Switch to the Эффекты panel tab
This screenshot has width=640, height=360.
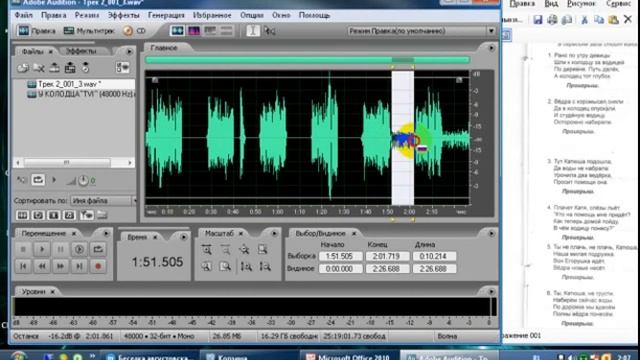pyautogui.click(x=81, y=51)
